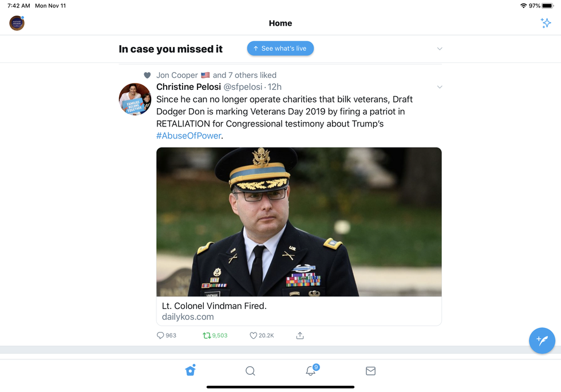Open the #AbuseOfPower hashtag link
Image resolution: width=561 pixels, height=392 pixels.
click(188, 136)
